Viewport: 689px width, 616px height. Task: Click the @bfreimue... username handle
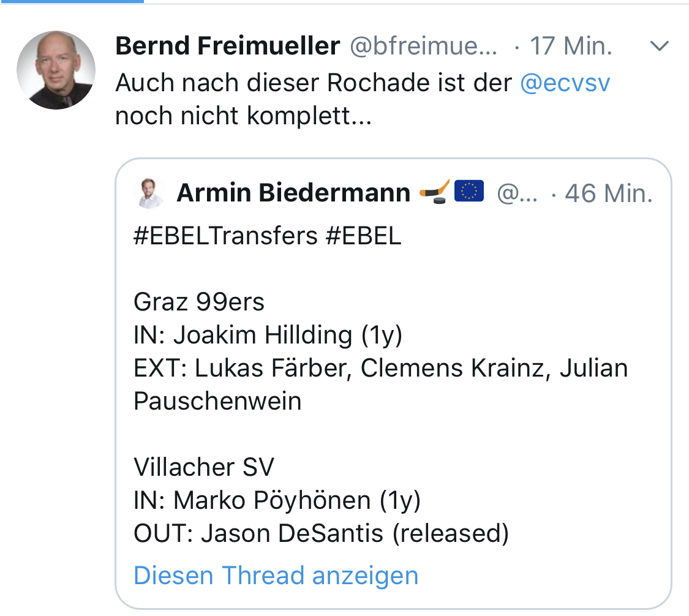coord(423,47)
